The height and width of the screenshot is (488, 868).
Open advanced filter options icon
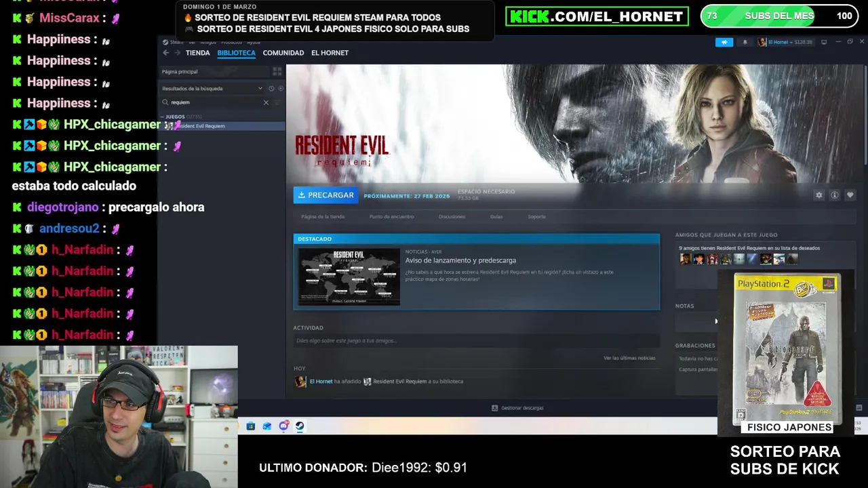[277, 102]
